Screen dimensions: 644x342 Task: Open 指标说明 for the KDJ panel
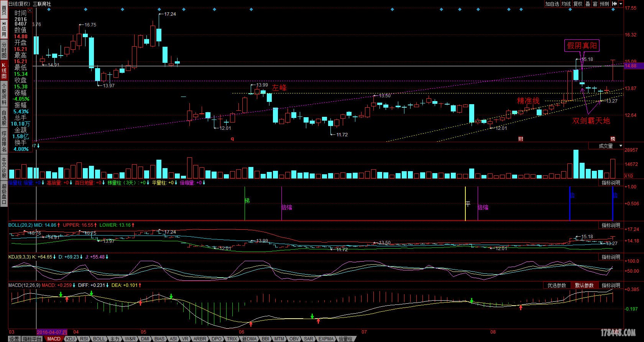(x=611, y=257)
